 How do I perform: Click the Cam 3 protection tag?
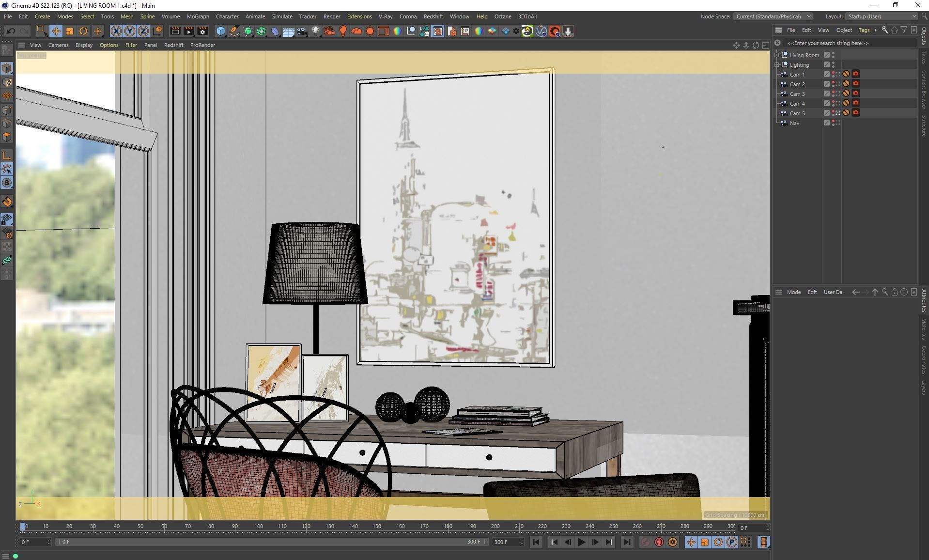coord(846,93)
